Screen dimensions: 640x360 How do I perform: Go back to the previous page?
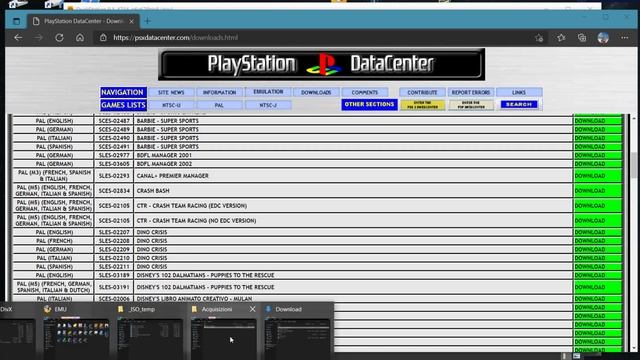click(18, 38)
